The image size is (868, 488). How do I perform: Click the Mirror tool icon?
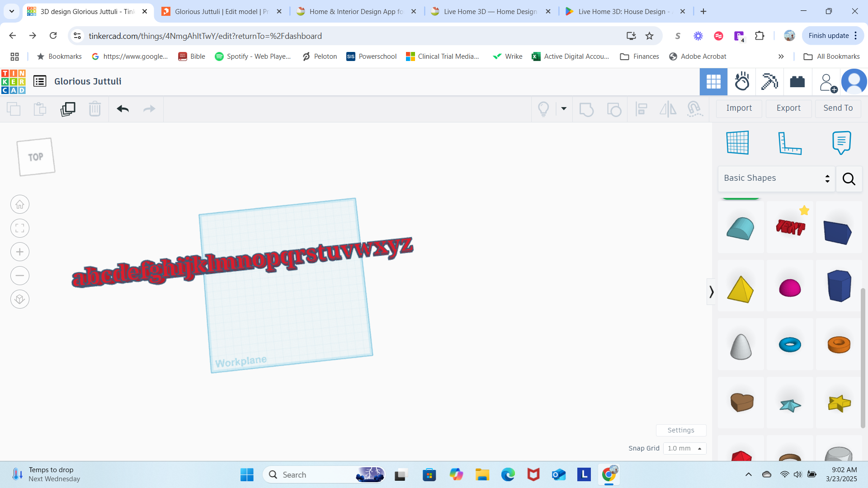[x=668, y=109]
